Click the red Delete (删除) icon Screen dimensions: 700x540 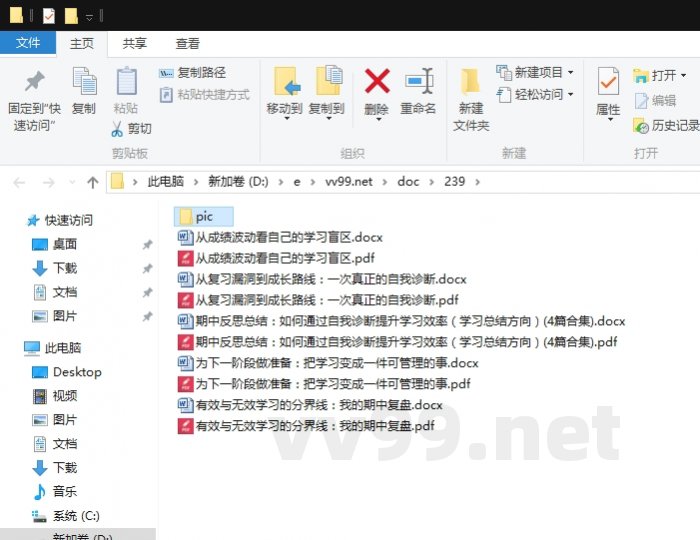377,81
